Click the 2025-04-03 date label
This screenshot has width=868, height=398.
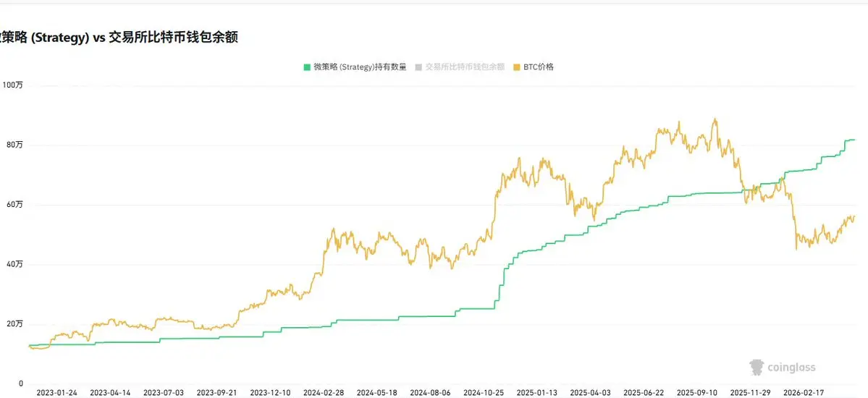click(591, 392)
